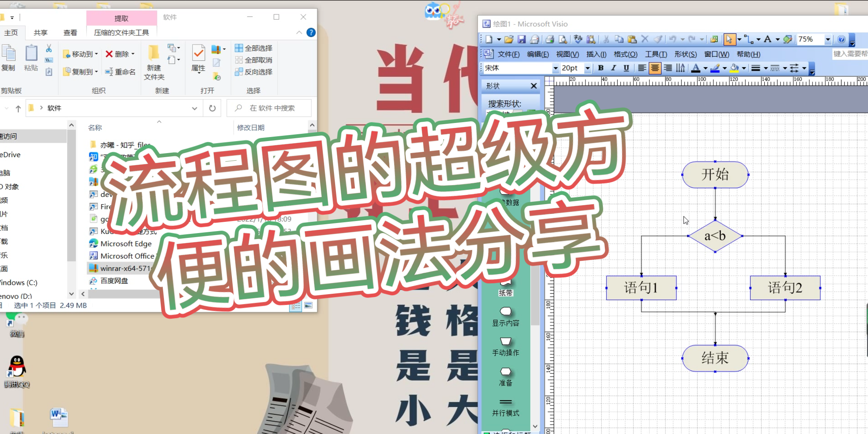Viewport: 868px width, 434px height.
Task: Open the 格式(O) menu in Visio
Action: coord(625,54)
